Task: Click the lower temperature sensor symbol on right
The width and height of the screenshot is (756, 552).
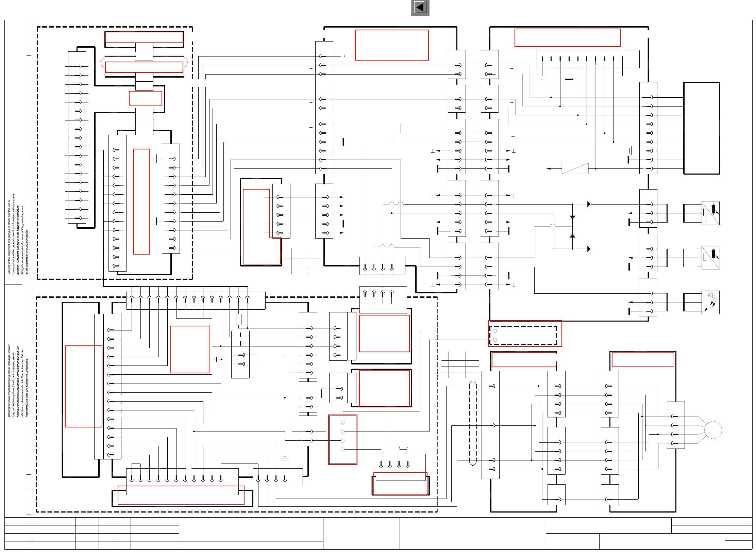Action: (x=710, y=258)
